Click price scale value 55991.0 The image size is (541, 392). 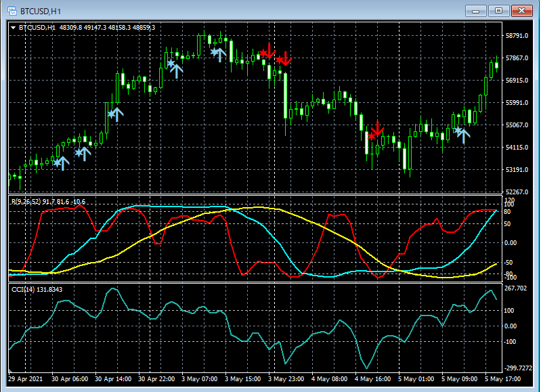coord(517,102)
